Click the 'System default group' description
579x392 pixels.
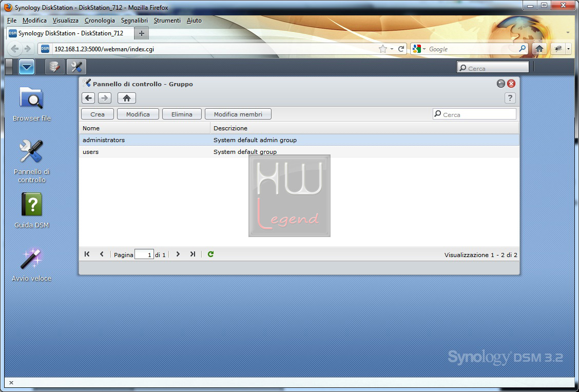pos(245,152)
